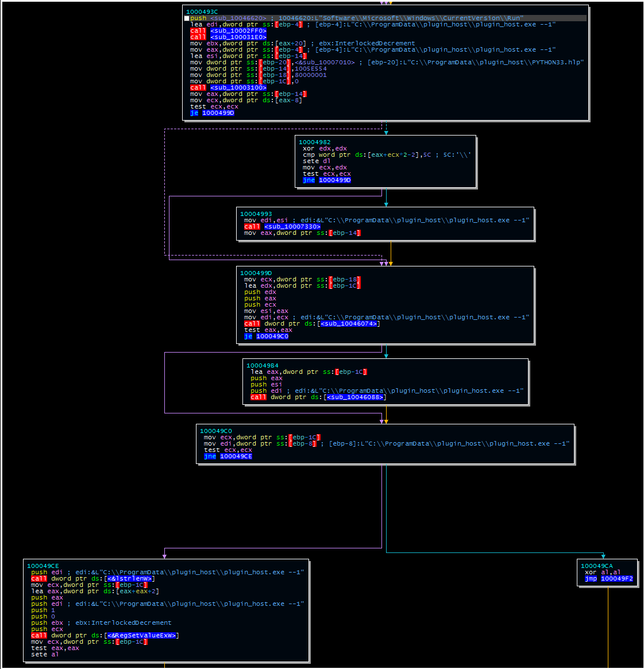Select the push 0 instruction

tap(43, 617)
